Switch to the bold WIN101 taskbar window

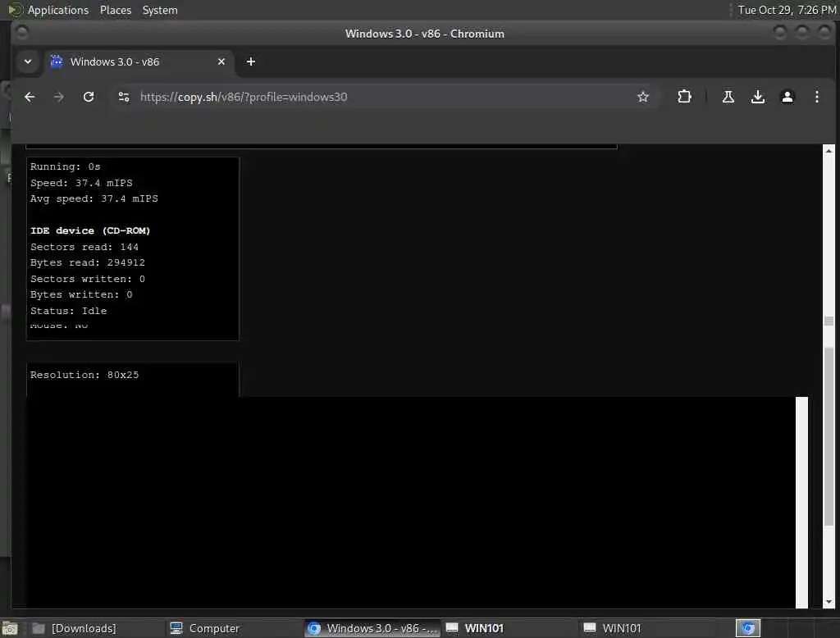(x=509, y=628)
